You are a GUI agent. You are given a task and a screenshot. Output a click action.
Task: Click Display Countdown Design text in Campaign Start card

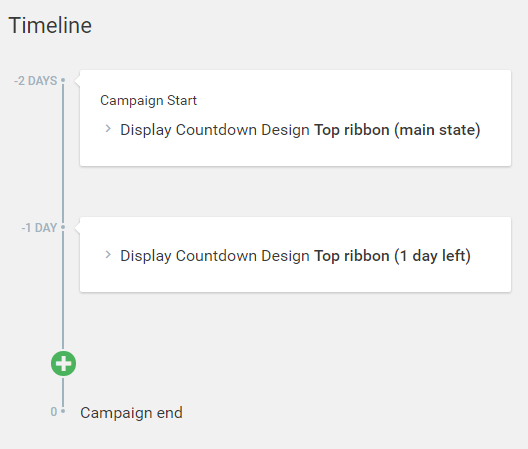[215, 130]
